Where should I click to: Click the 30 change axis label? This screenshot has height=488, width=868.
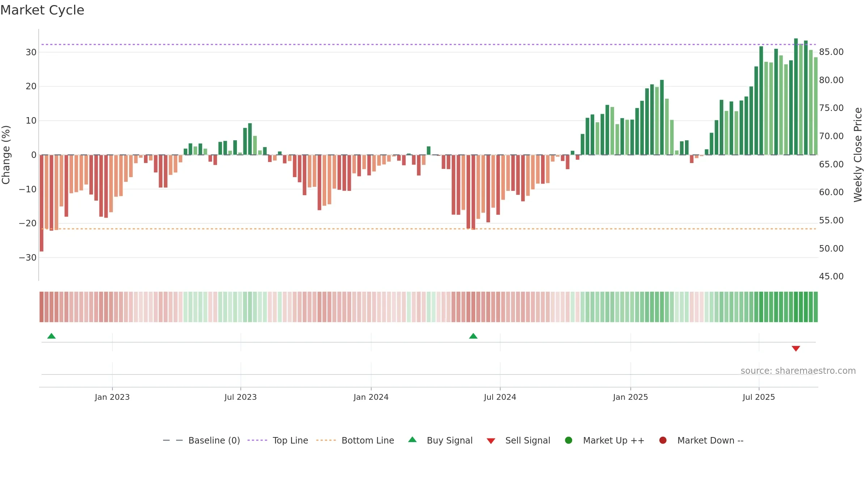[x=31, y=52]
